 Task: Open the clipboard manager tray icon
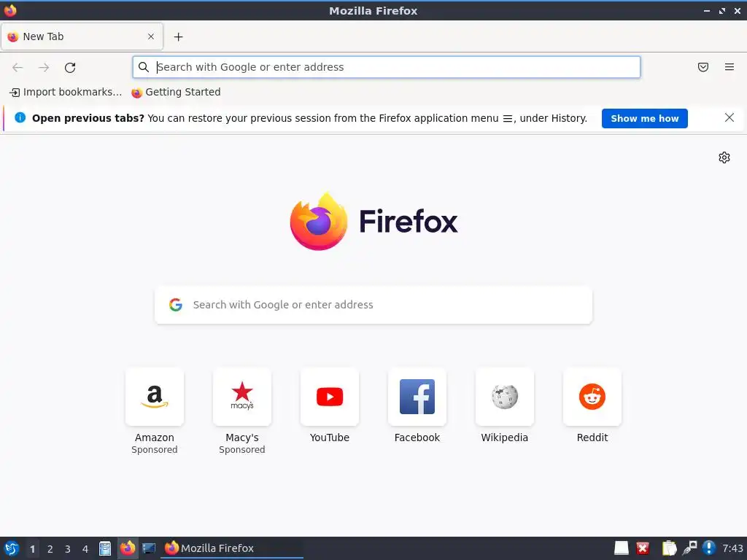tap(669, 548)
